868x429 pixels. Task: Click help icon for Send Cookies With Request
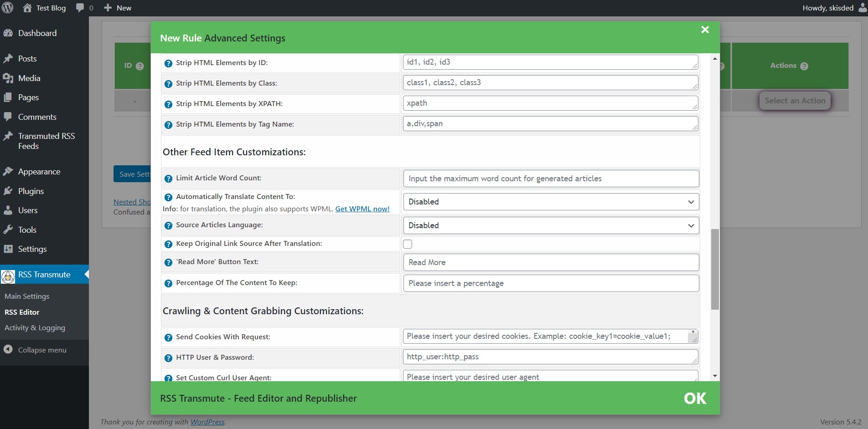168,337
